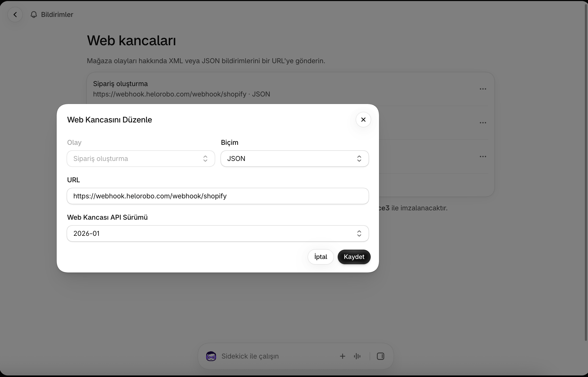The height and width of the screenshot is (377, 588).
Task: Open more options for Sipariş oluşturma webhook
Action: click(483, 89)
